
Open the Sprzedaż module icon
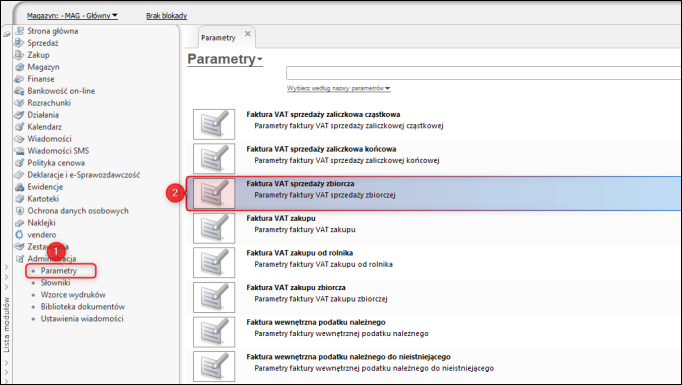pos(19,43)
